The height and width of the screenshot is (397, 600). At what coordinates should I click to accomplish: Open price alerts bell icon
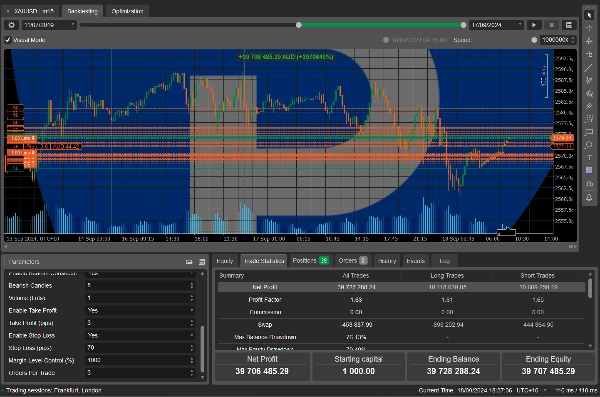(589, 198)
